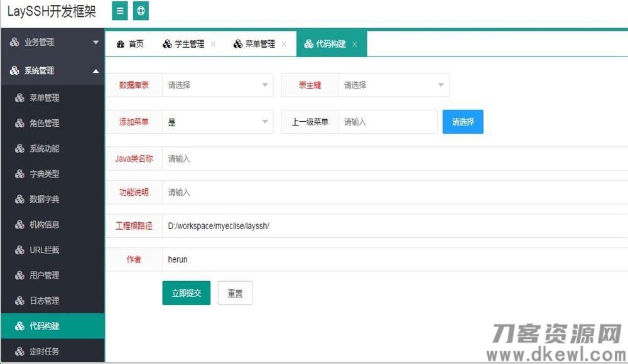
Task: Open the 数据库表 dropdown
Action: coord(217,85)
